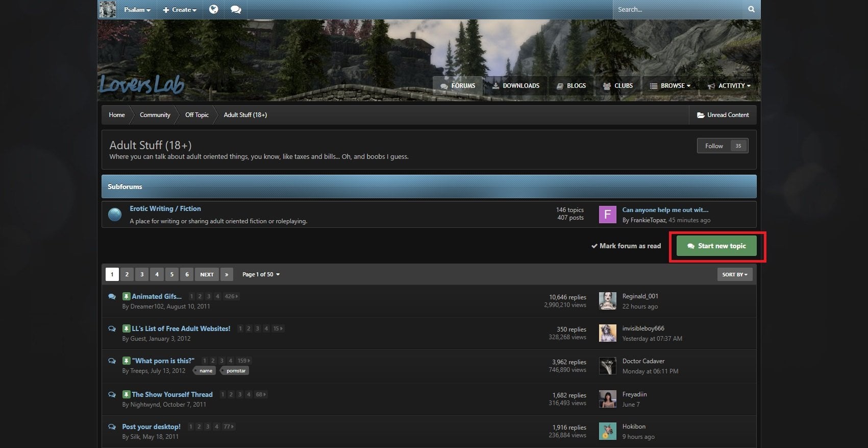Go to page 3 of topics

tap(142, 274)
